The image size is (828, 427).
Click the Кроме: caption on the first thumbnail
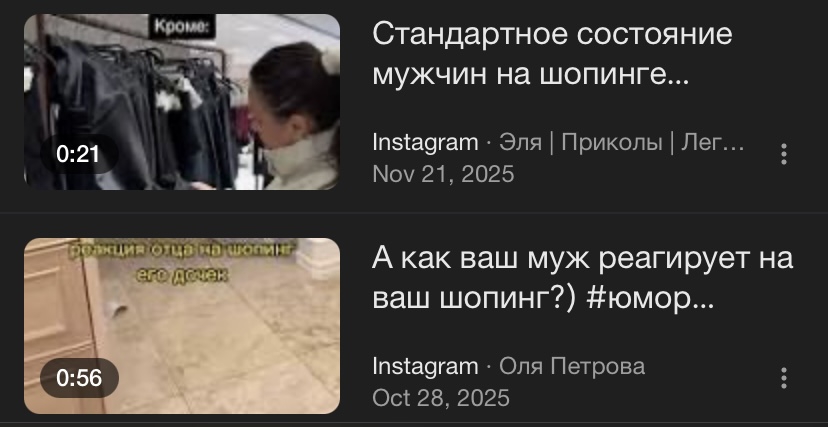coord(182,26)
